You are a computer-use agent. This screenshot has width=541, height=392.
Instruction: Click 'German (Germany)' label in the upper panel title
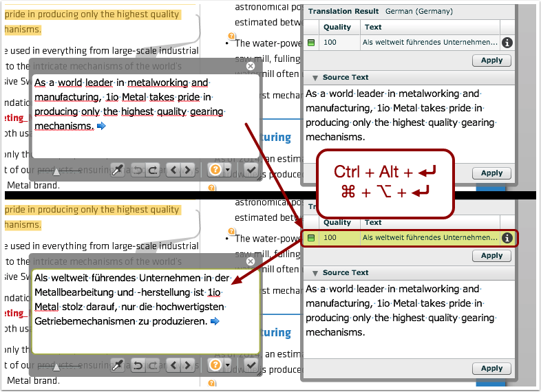point(419,12)
